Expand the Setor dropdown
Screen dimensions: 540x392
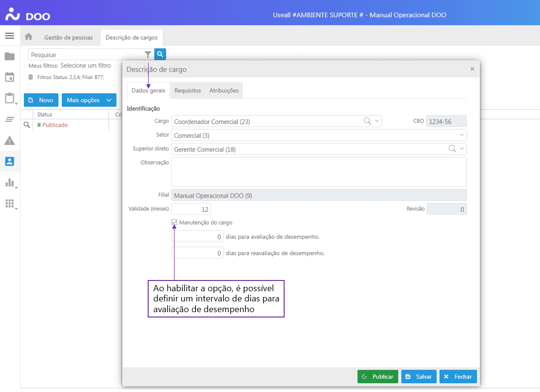click(462, 135)
